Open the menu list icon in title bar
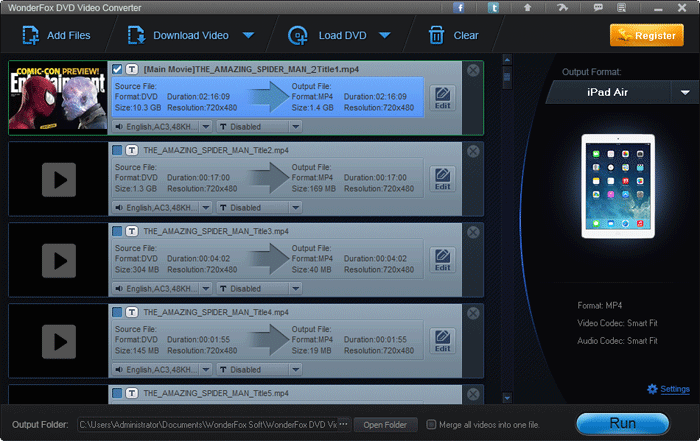The height and width of the screenshot is (441, 700). pos(621,8)
